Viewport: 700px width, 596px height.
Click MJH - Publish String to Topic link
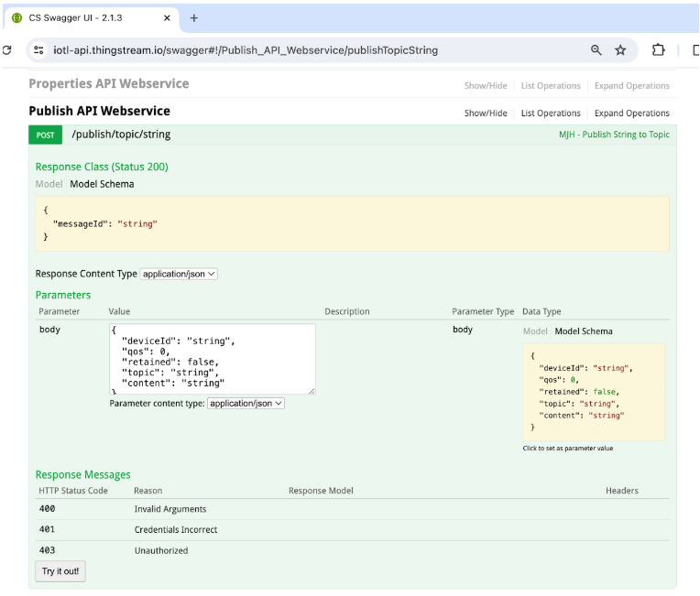click(614, 135)
